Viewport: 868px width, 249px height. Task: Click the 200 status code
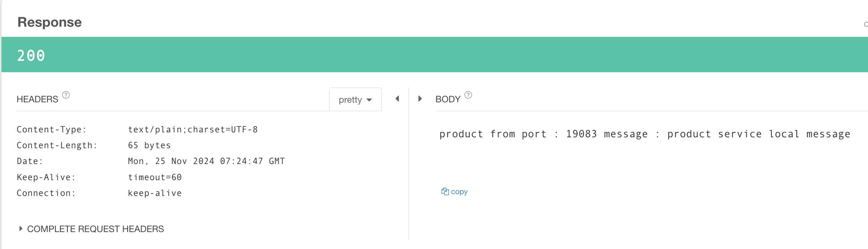tap(31, 56)
